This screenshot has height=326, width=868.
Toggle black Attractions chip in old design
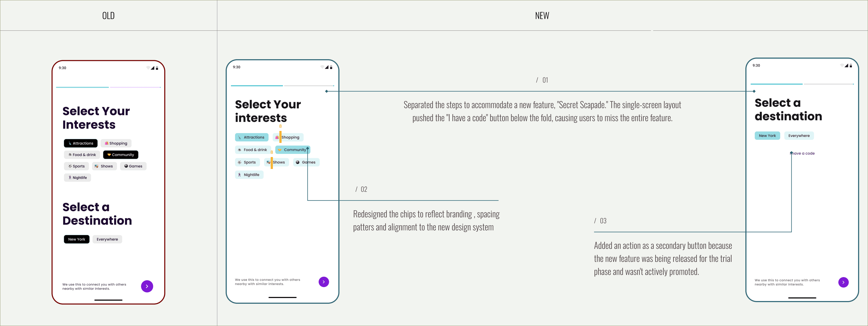point(80,143)
